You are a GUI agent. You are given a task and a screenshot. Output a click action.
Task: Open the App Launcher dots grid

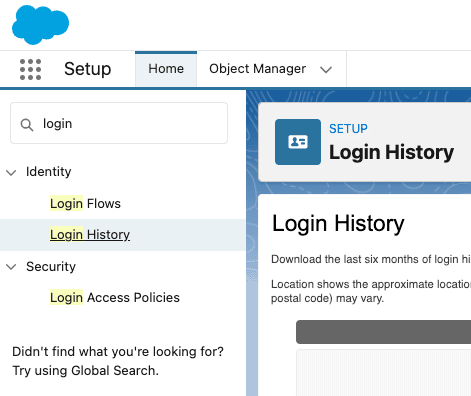coord(30,69)
